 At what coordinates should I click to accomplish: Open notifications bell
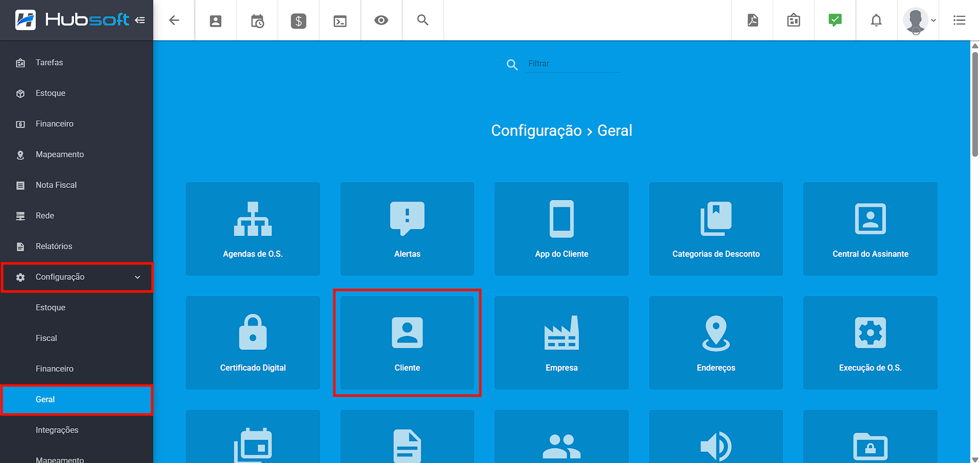click(x=876, y=20)
